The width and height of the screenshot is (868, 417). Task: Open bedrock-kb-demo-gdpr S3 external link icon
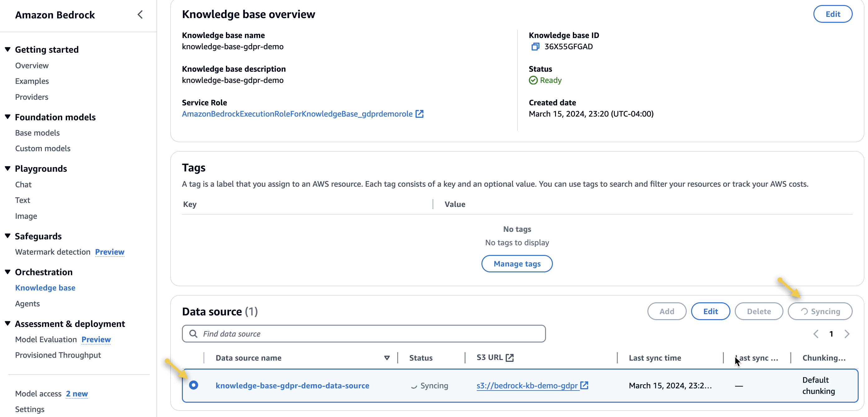point(584,385)
